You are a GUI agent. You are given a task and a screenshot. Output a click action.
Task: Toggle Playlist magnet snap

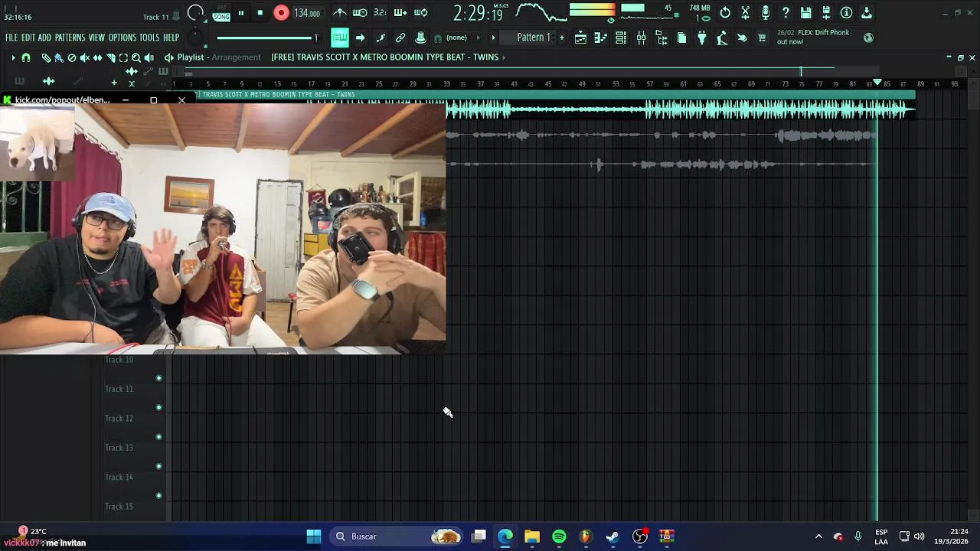coord(26,57)
